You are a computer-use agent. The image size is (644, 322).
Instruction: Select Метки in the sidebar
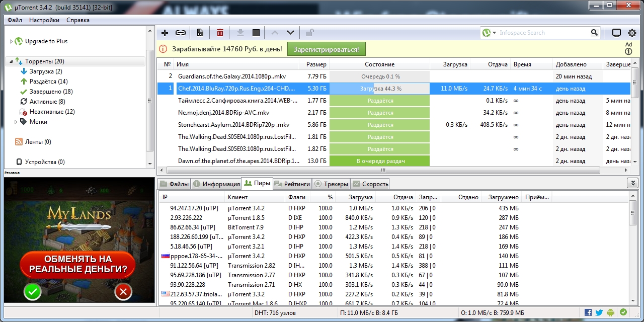coord(38,122)
